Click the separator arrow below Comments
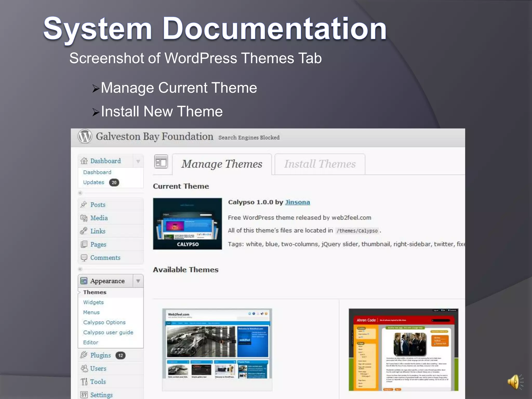This screenshot has height=399, width=532. pos(80,269)
